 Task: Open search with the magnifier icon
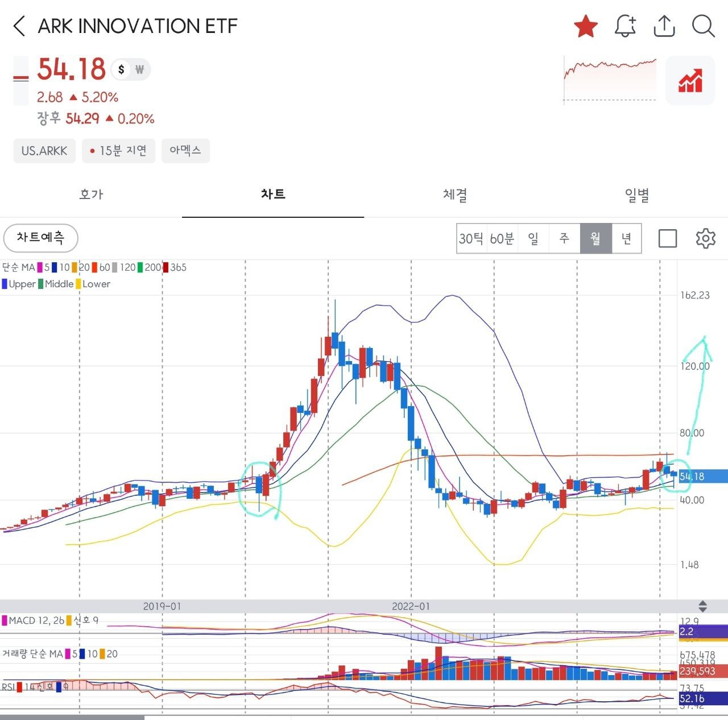704,26
